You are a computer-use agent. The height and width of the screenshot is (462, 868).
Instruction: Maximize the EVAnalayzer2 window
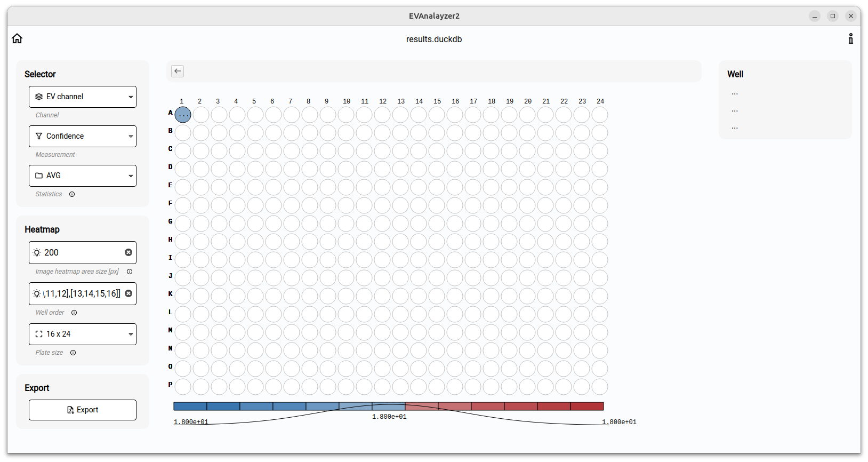point(833,16)
